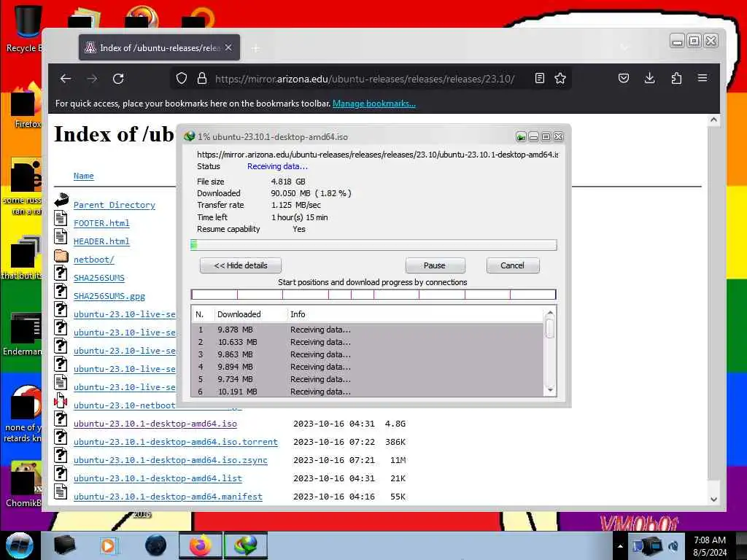
Task: Open the media player taskbar icon
Action: (x=109, y=545)
